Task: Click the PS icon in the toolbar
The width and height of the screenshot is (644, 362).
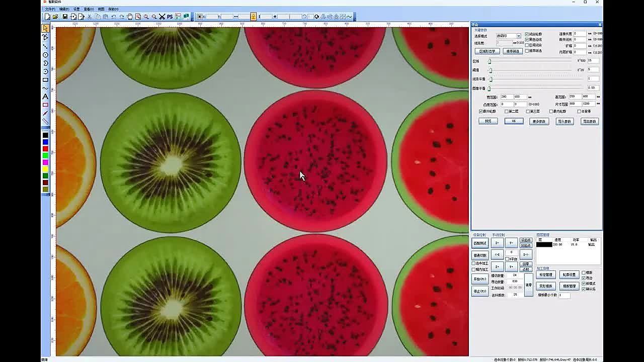Action: click(x=170, y=17)
